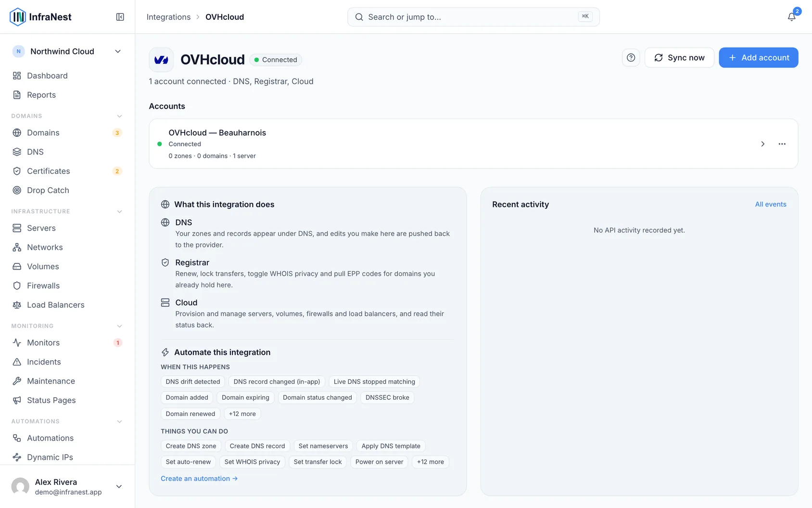Open the Reports menu item

pos(67,95)
